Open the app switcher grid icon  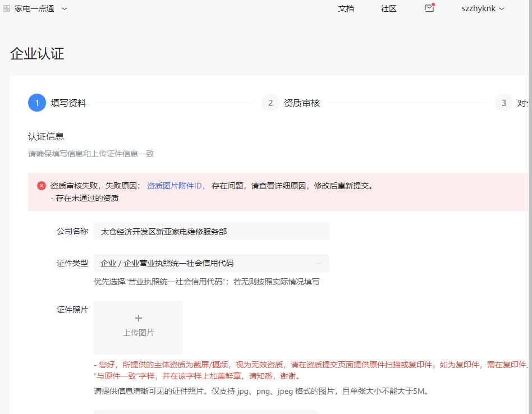[x=7, y=8]
